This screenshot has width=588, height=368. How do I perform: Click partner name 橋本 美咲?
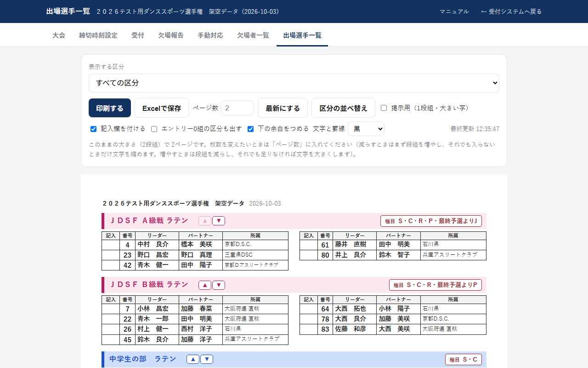197,245
